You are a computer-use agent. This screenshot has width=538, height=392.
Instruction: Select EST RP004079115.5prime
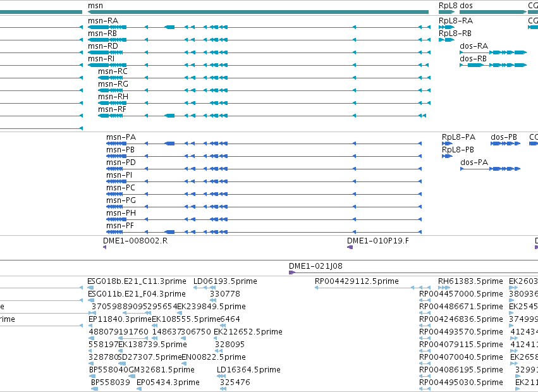point(461,345)
